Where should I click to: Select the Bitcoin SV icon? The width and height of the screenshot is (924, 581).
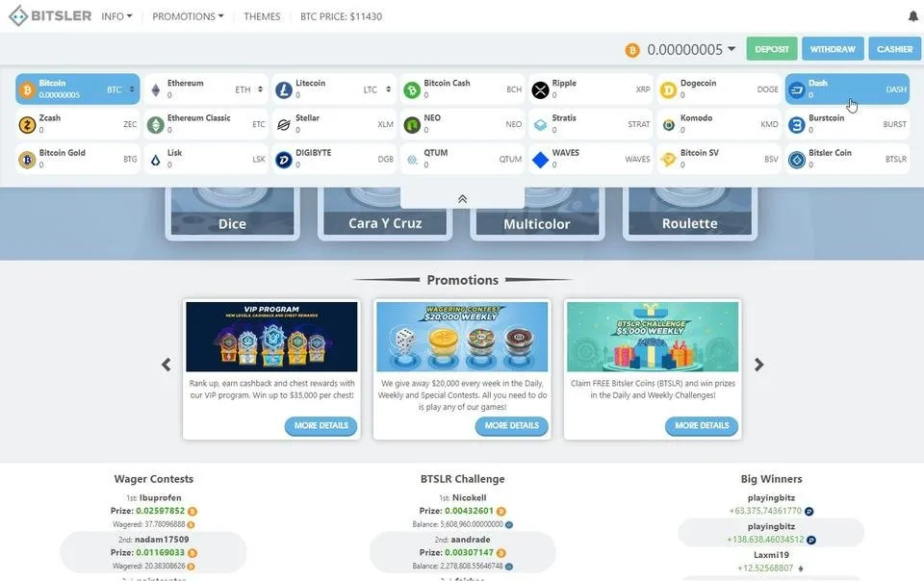click(668, 159)
